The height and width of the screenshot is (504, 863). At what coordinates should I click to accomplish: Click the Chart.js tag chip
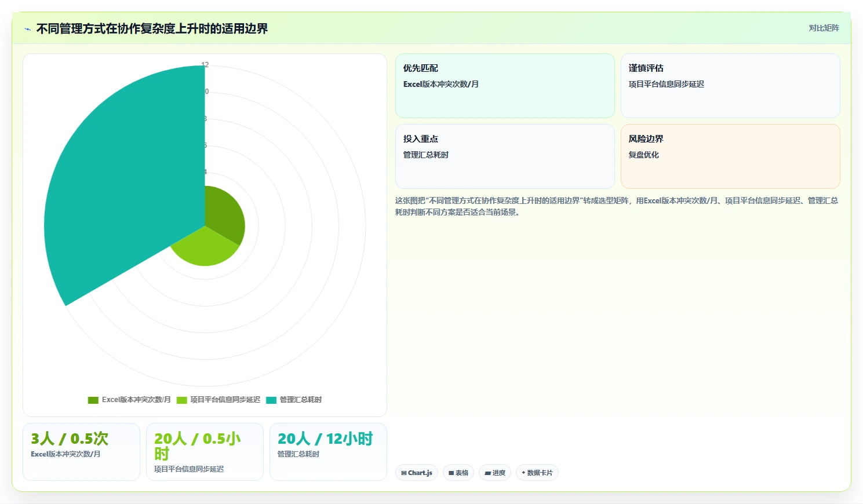point(417,473)
